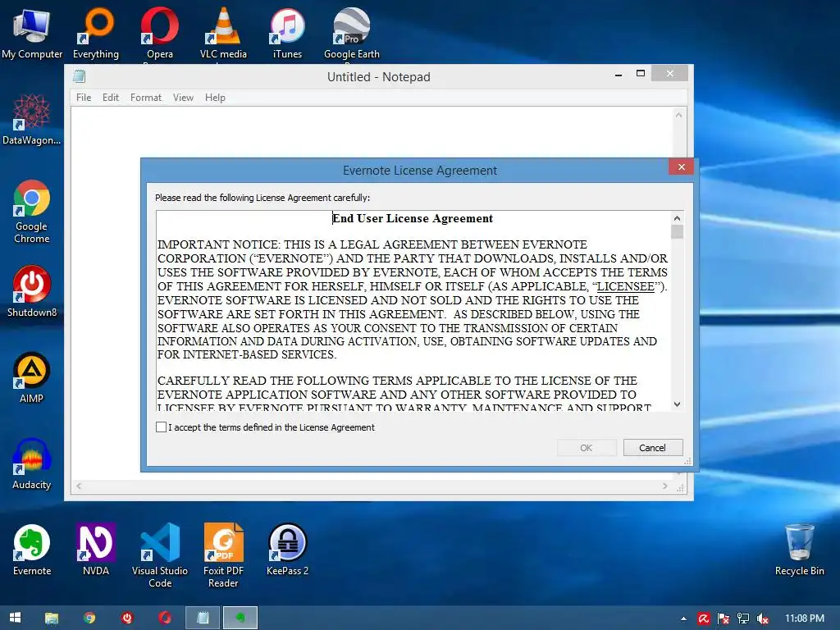The height and width of the screenshot is (630, 840).
Task: Open the Notepad Edit menu
Action: pos(111,98)
